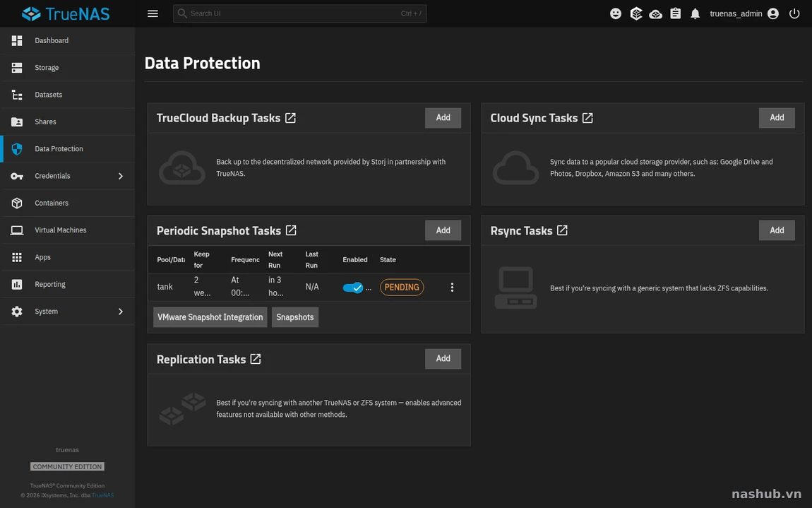Expand the System submenu chevron

(121, 312)
